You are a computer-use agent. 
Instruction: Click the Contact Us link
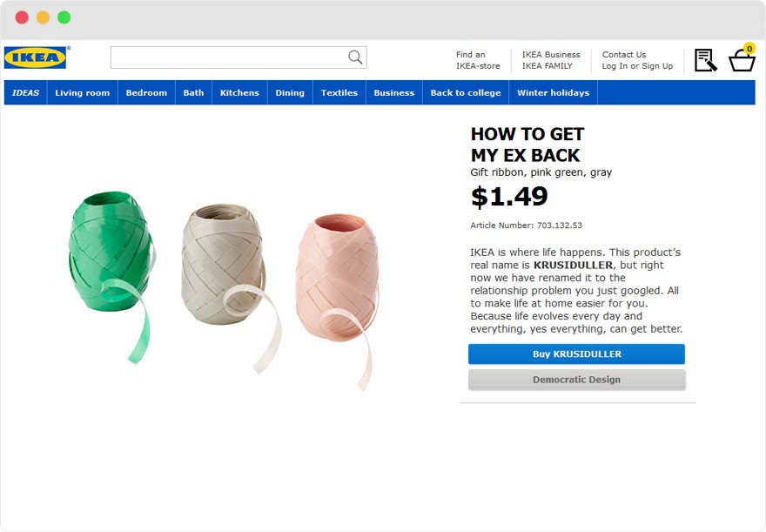click(x=624, y=55)
